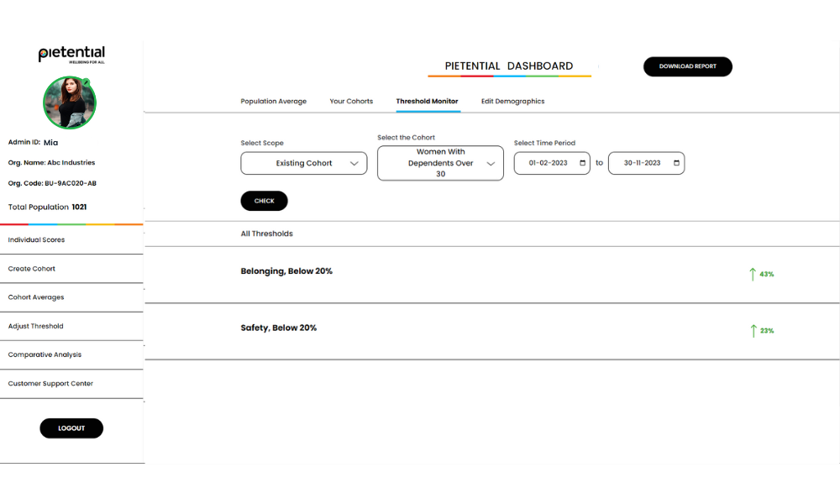
Task: Select the Threshold Monitor tab
Action: pyautogui.click(x=427, y=102)
